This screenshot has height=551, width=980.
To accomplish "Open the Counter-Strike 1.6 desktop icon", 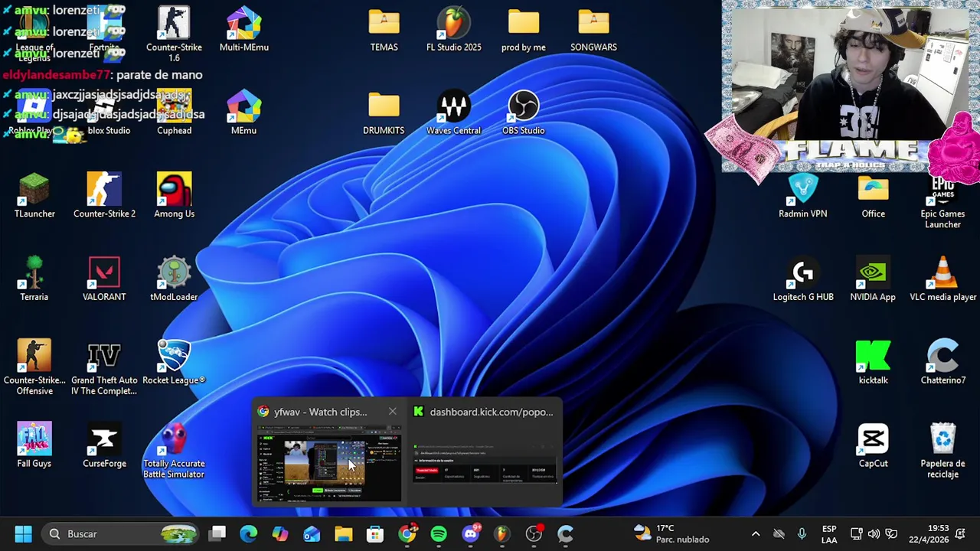I will 174,34.
